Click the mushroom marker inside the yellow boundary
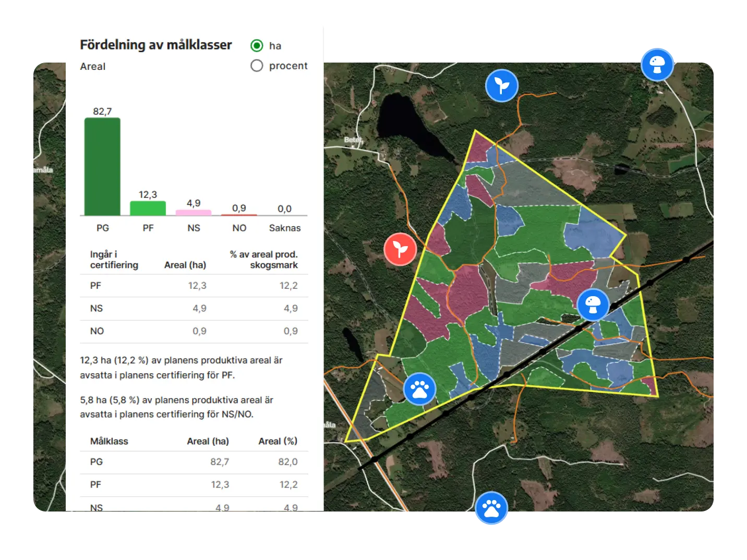This screenshot has width=747, height=560. tap(594, 305)
